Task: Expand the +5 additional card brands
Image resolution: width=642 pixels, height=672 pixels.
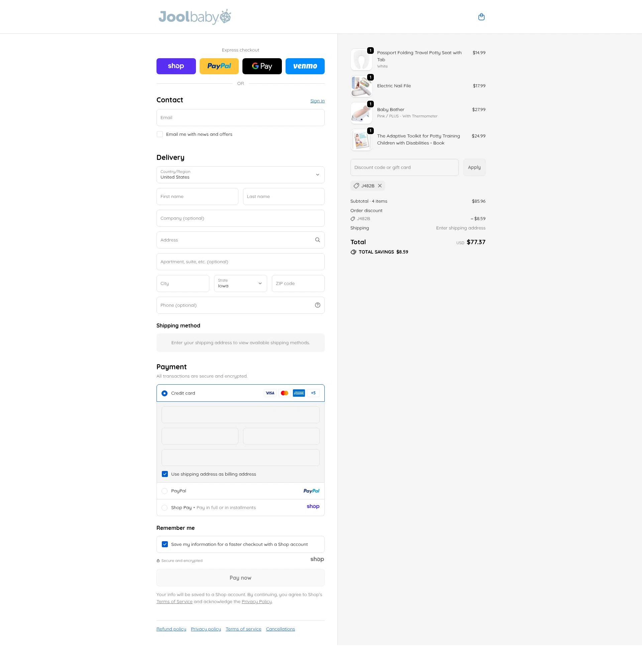Action: (x=313, y=393)
